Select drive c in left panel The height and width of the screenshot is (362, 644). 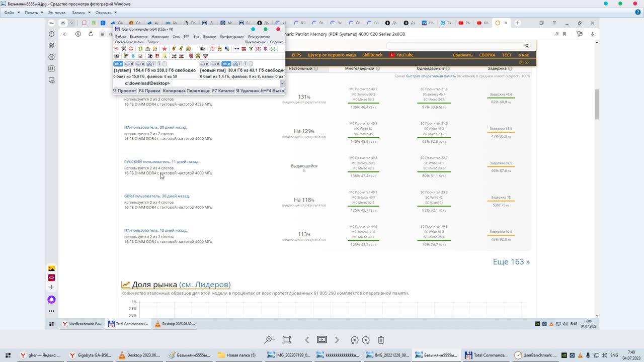[x=119, y=64]
